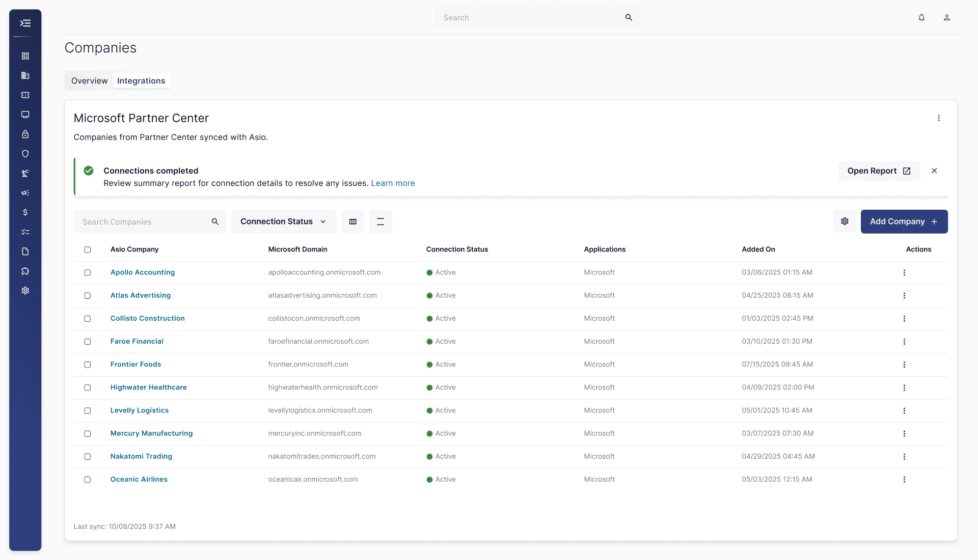Viewport: 978px width, 560px height.
Task: Expand the Connection Status filter dropdown
Action: (x=284, y=221)
